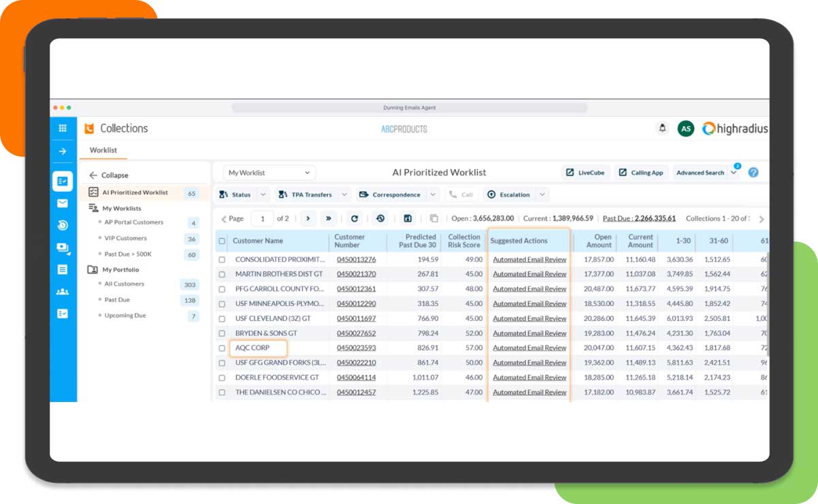Click the history restore toolbar icon
The width and height of the screenshot is (818, 504).
click(380, 218)
